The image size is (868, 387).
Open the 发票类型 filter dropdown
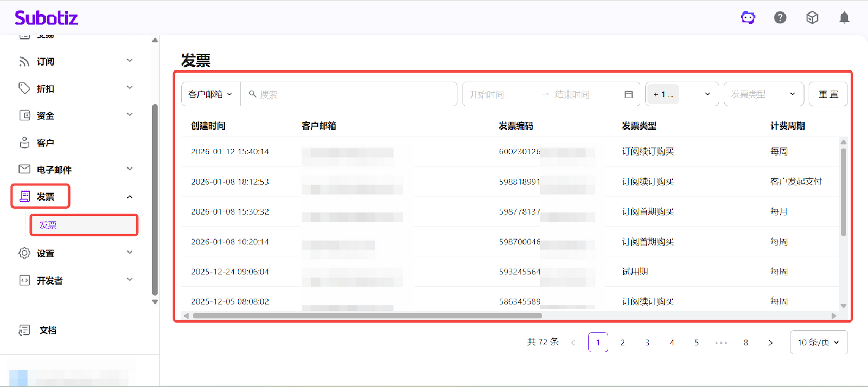pyautogui.click(x=763, y=94)
